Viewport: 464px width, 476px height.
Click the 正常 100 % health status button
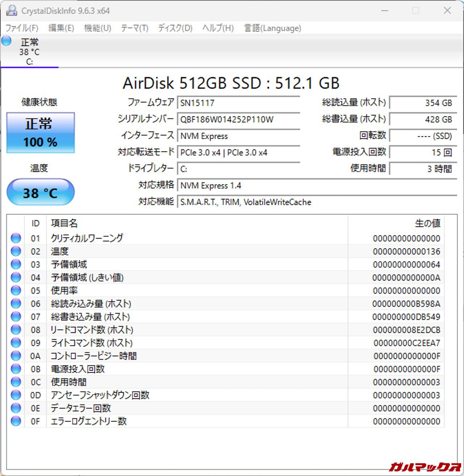click(x=41, y=133)
